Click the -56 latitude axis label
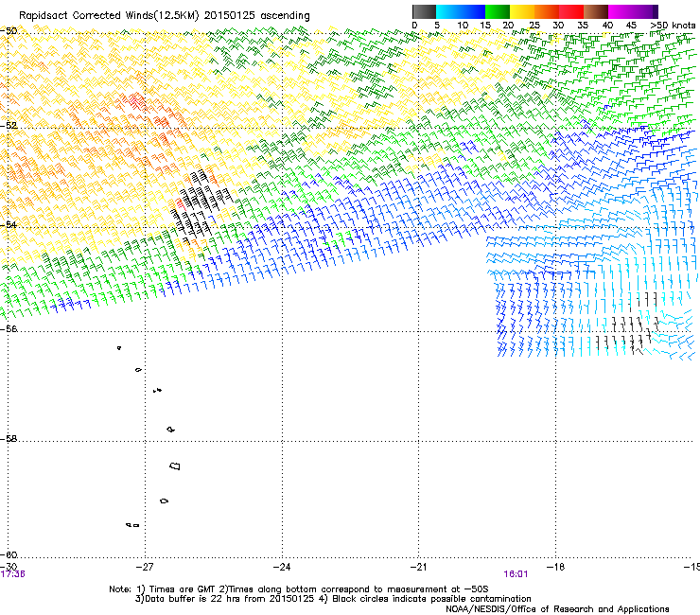This screenshot has width=700, height=615. click(x=9, y=328)
